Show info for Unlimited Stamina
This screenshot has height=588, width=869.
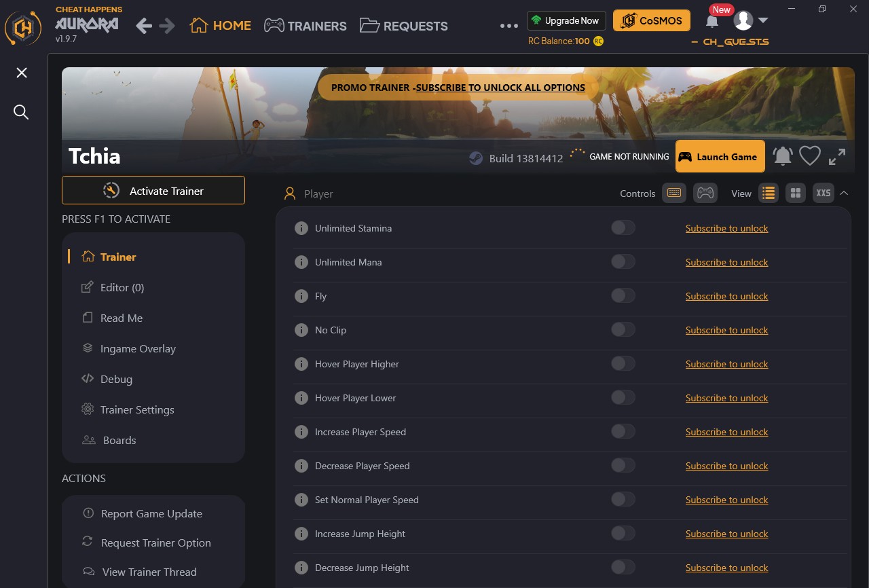point(301,228)
